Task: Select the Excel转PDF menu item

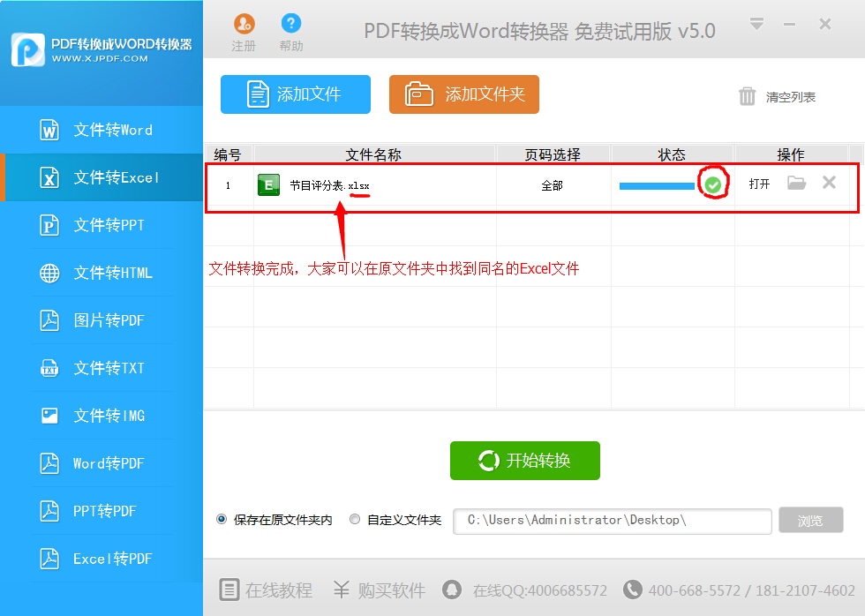Action: coord(102,559)
